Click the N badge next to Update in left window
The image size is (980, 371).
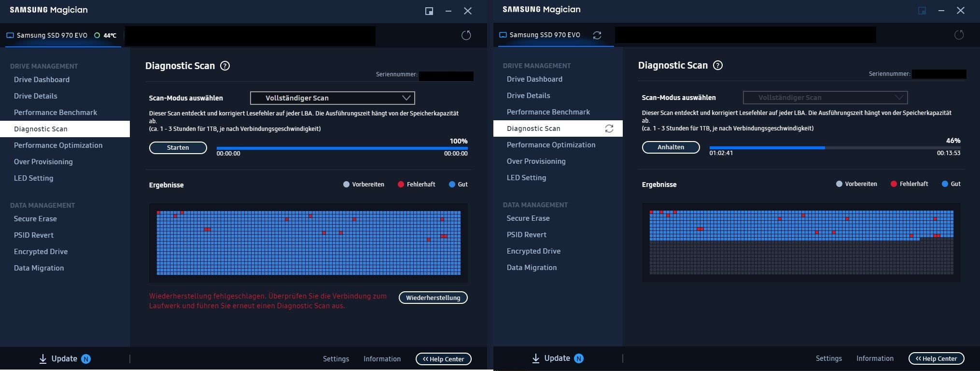click(x=86, y=359)
